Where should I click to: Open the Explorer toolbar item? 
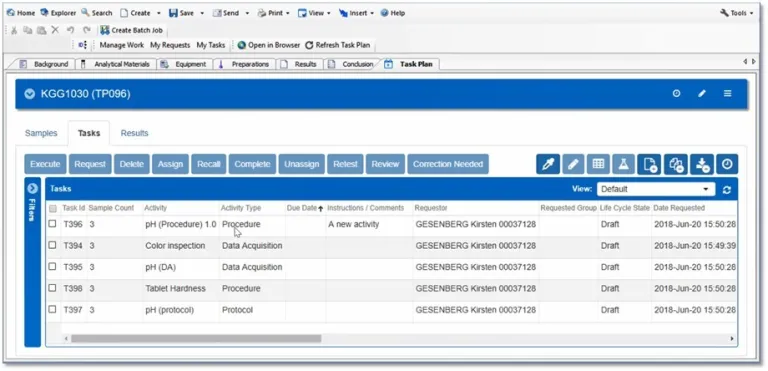click(x=58, y=13)
